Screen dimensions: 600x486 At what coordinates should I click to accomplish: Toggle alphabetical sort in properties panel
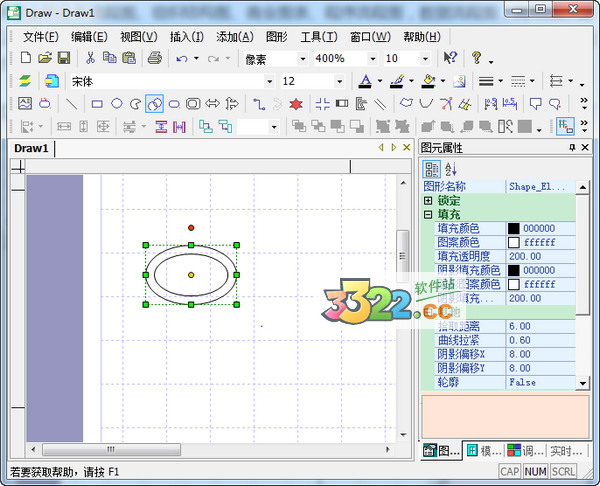pos(450,169)
